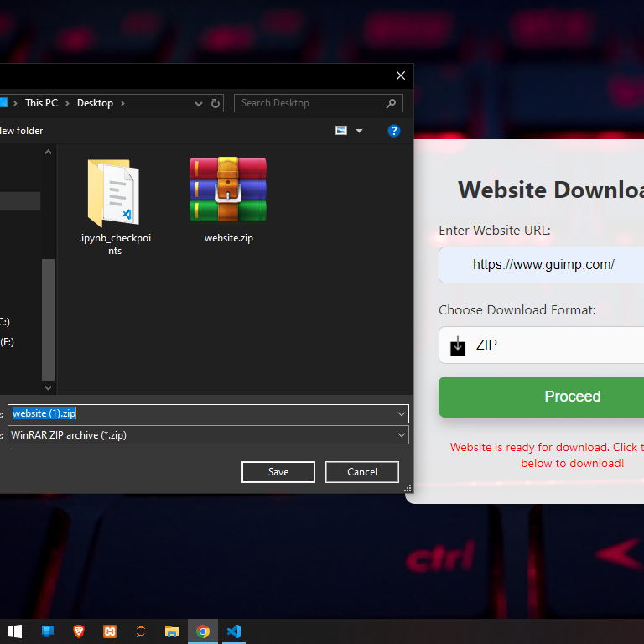Screen dimensions: 644x644
Task: Open the view options dropdown arrow
Action: tap(360, 131)
